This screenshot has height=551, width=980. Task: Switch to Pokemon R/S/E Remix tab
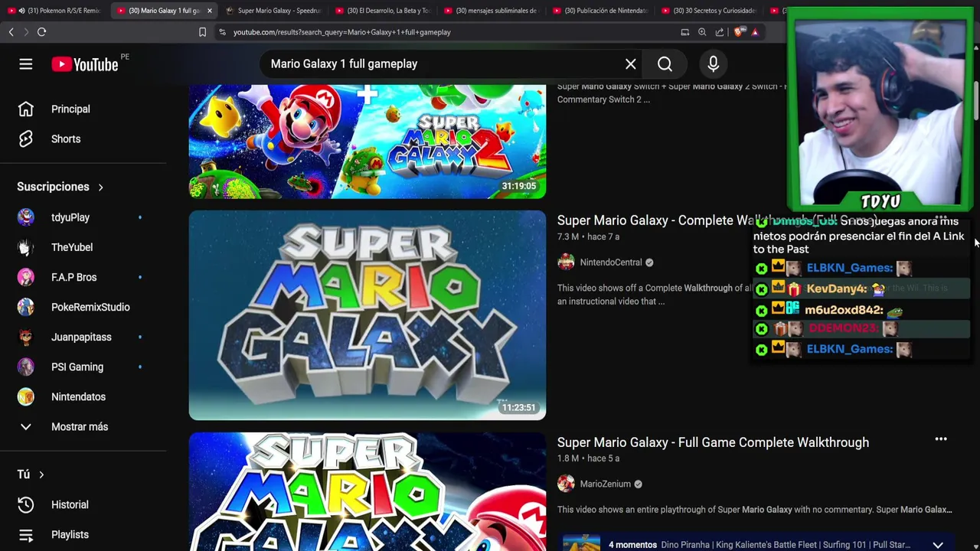click(x=54, y=11)
